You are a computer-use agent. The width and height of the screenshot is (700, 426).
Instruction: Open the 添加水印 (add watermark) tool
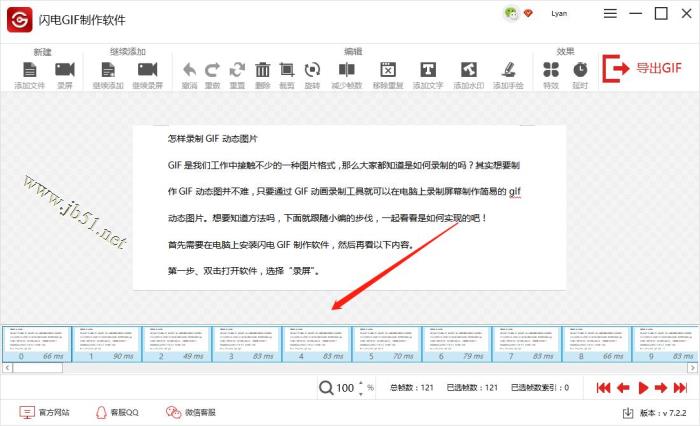click(x=469, y=70)
